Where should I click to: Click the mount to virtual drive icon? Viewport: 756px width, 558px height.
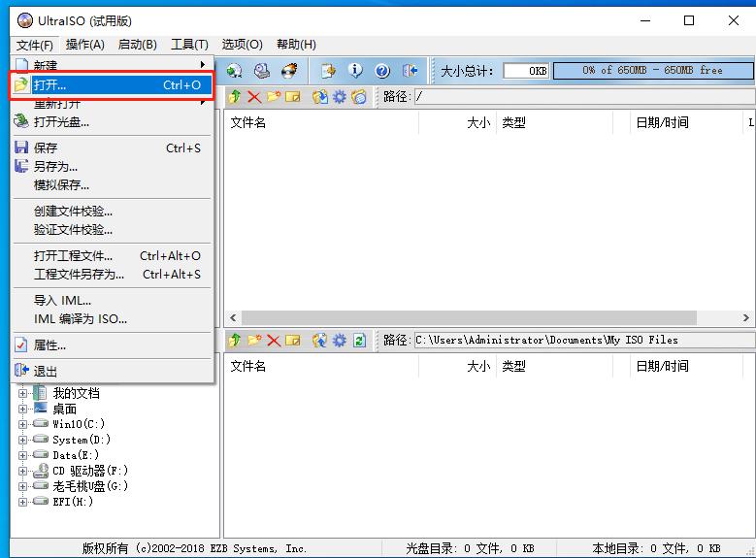pyautogui.click(x=262, y=71)
